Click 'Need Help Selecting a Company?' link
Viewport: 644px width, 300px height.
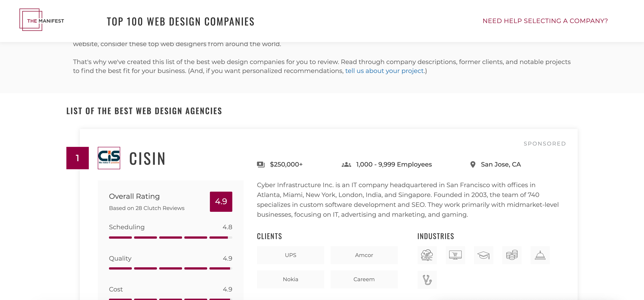click(545, 21)
